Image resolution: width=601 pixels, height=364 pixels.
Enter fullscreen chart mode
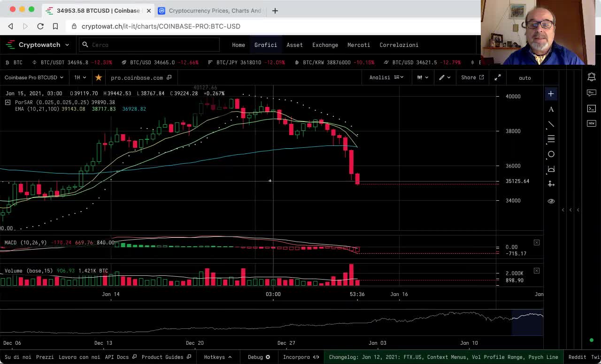click(x=498, y=77)
